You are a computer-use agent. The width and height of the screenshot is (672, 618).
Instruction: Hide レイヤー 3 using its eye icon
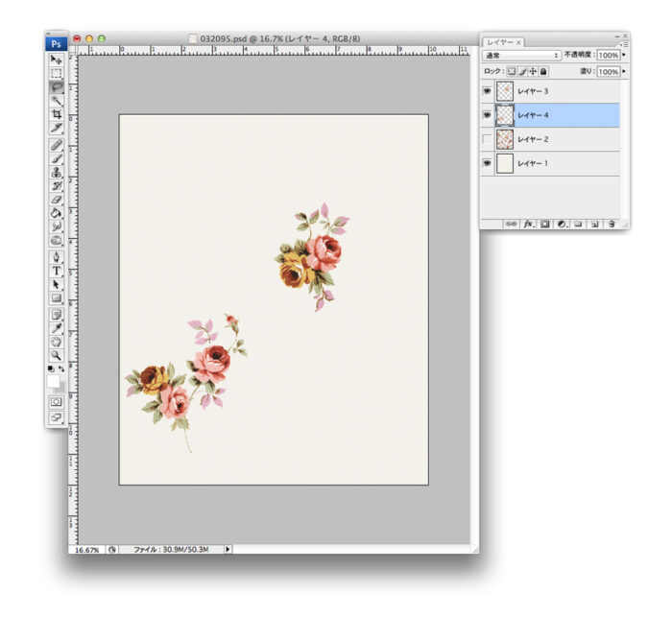coord(487,91)
